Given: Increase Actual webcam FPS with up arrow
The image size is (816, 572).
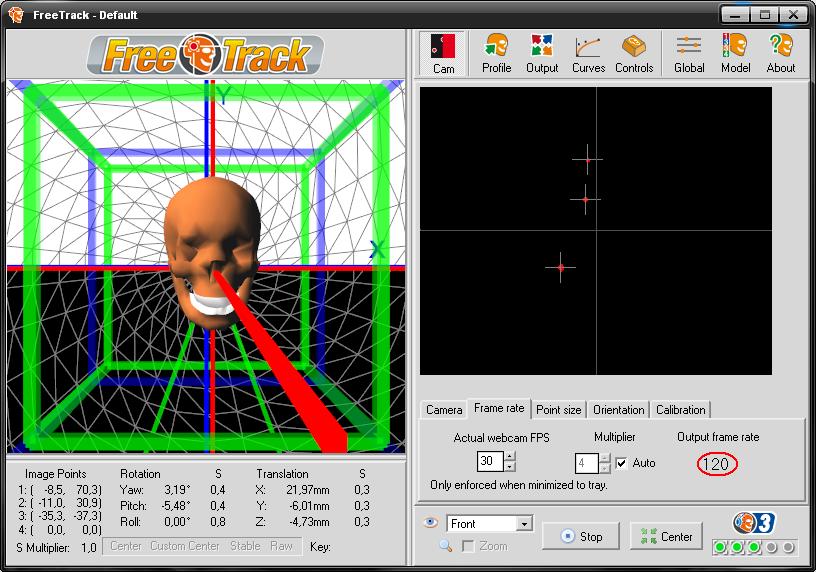Looking at the screenshot, I should [x=510, y=456].
